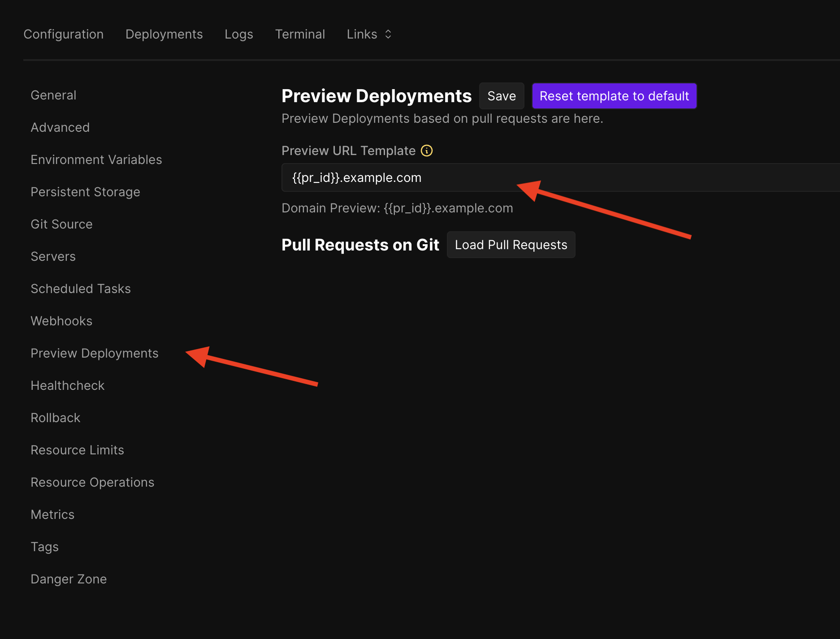Click the 'Preview Deployments based on pull requests' description
The width and height of the screenshot is (840, 639).
pyautogui.click(x=442, y=118)
